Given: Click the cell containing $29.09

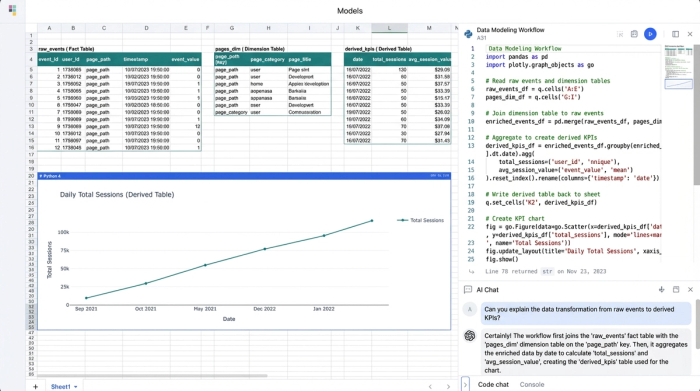Looking at the screenshot, I should pos(429,70).
